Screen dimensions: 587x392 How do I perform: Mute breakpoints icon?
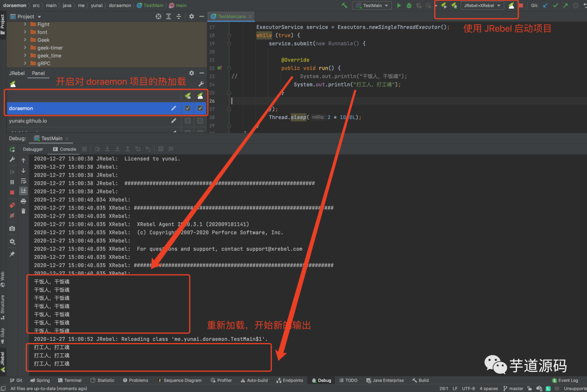click(12, 216)
